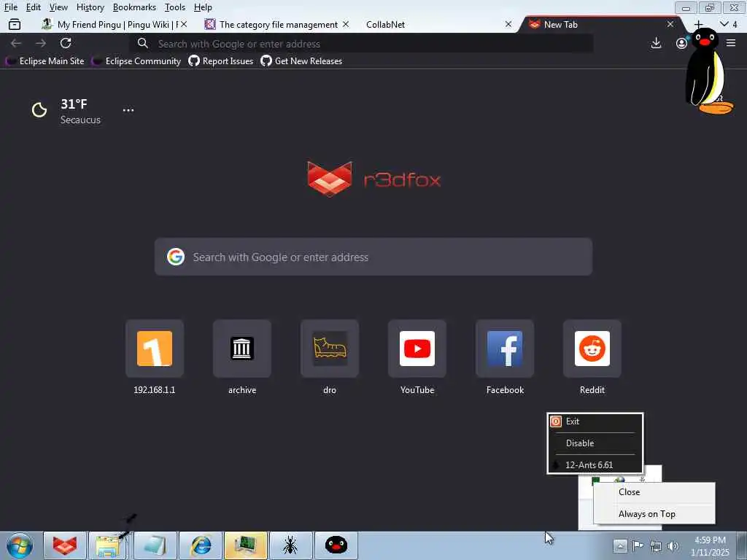Viewport: 747px width, 560px height.
Task: Open the account profile icon
Action: click(x=681, y=43)
